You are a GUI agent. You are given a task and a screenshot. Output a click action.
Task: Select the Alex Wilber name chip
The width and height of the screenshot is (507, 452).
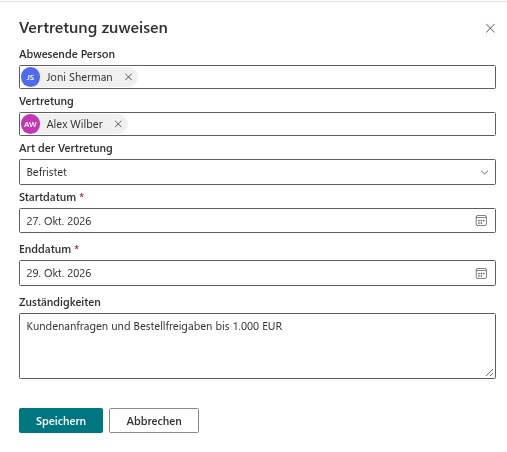74,124
